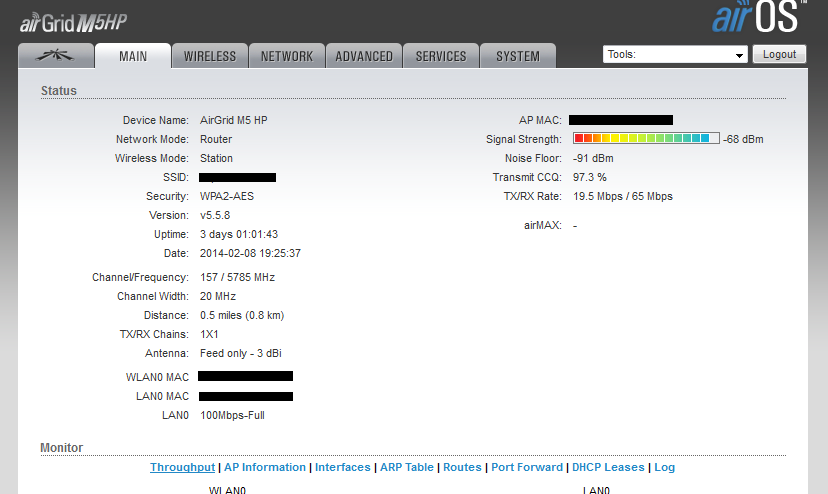Select channel width value 20 MHz
This screenshot has width=828, height=494.
(x=218, y=296)
